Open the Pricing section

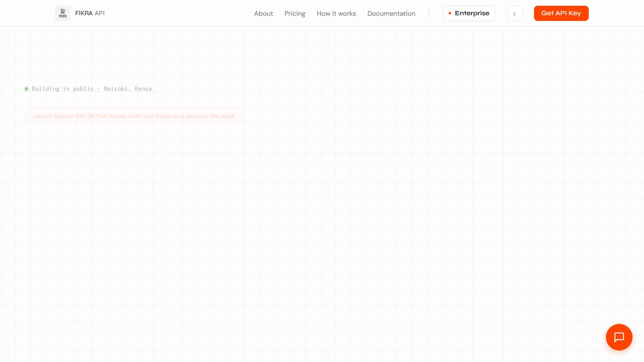pos(295,13)
